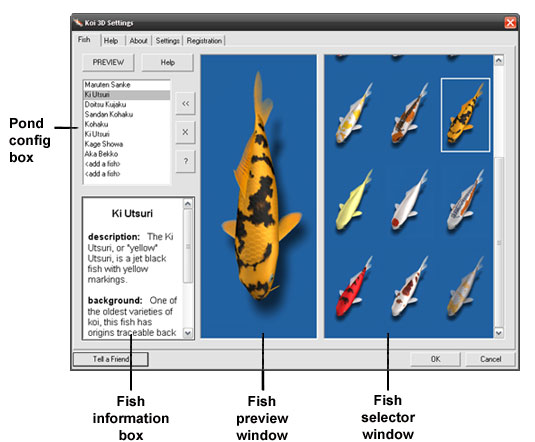Open the Settings tab
The width and height of the screenshot is (535, 442).
pyautogui.click(x=167, y=41)
